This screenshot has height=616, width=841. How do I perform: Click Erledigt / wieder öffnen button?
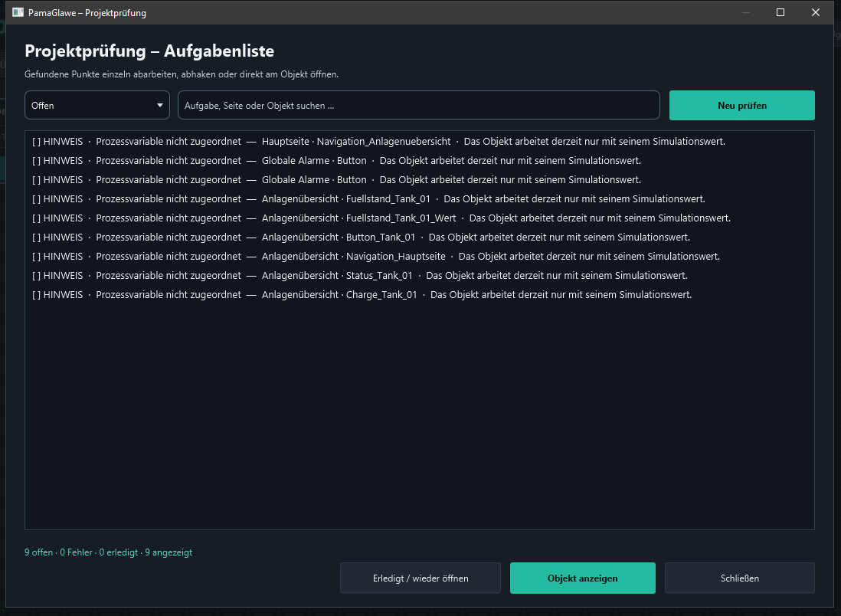click(x=420, y=578)
